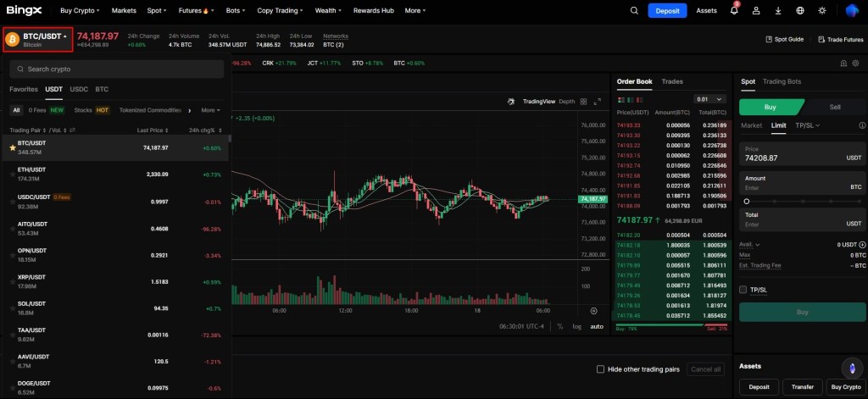
Task: Select the SOL/USDT pair row
Action: (115, 308)
